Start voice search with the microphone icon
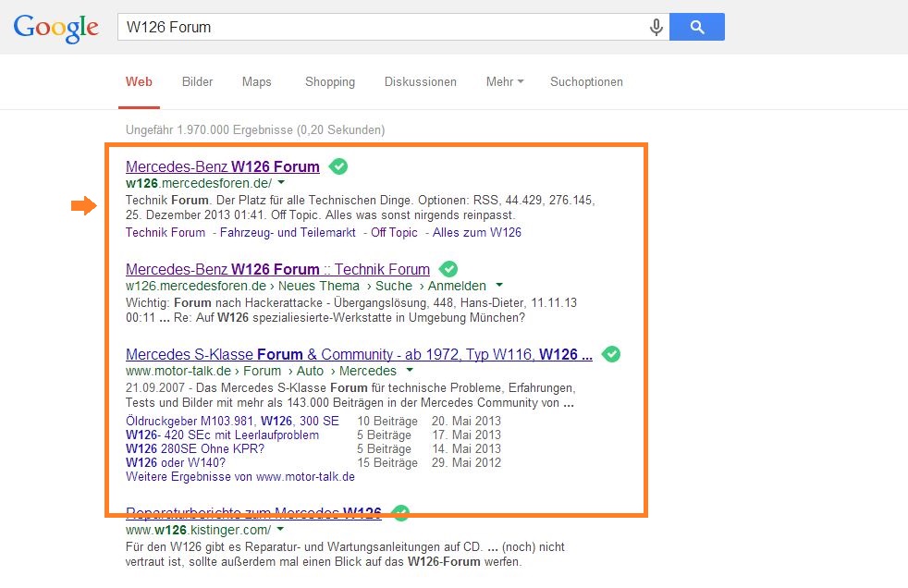This screenshot has height=588, width=908. pyautogui.click(x=656, y=27)
